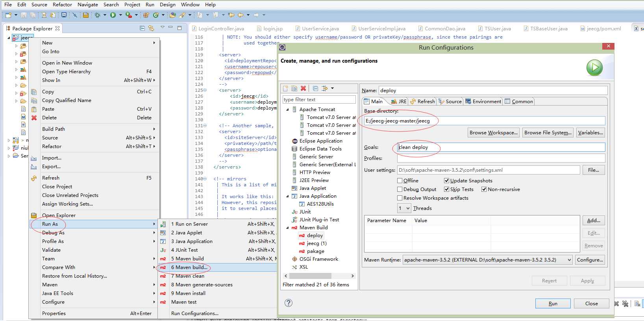Click New launch configuration icon in dialog
Screen dimensions: 644x321
click(x=285, y=88)
